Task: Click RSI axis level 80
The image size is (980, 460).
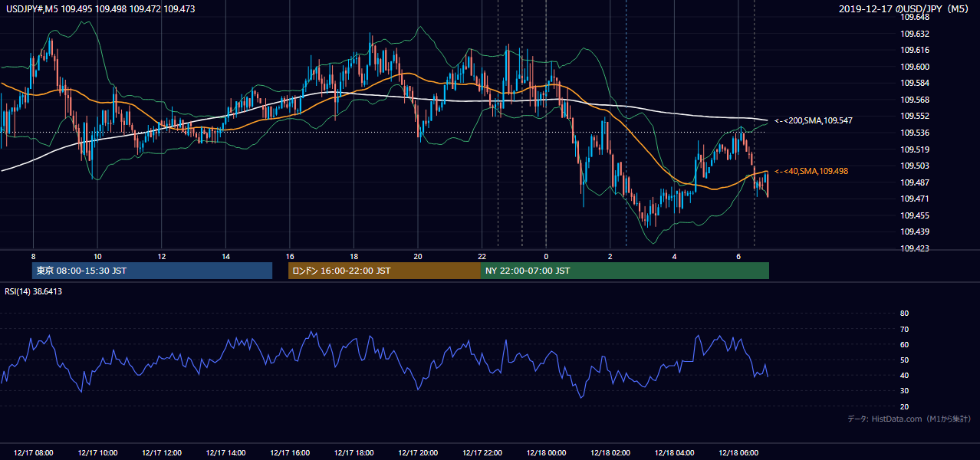Action: pos(904,314)
